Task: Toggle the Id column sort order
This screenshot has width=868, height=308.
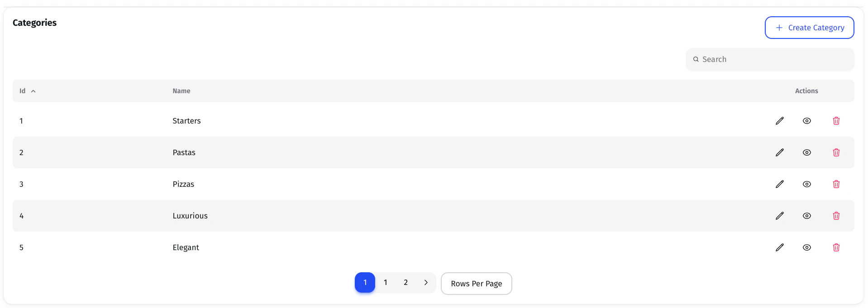Action: click(33, 91)
